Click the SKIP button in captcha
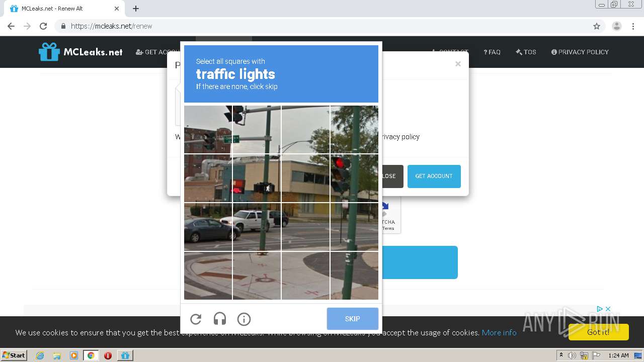The height and width of the screenshot is (362, 644). 352,319
